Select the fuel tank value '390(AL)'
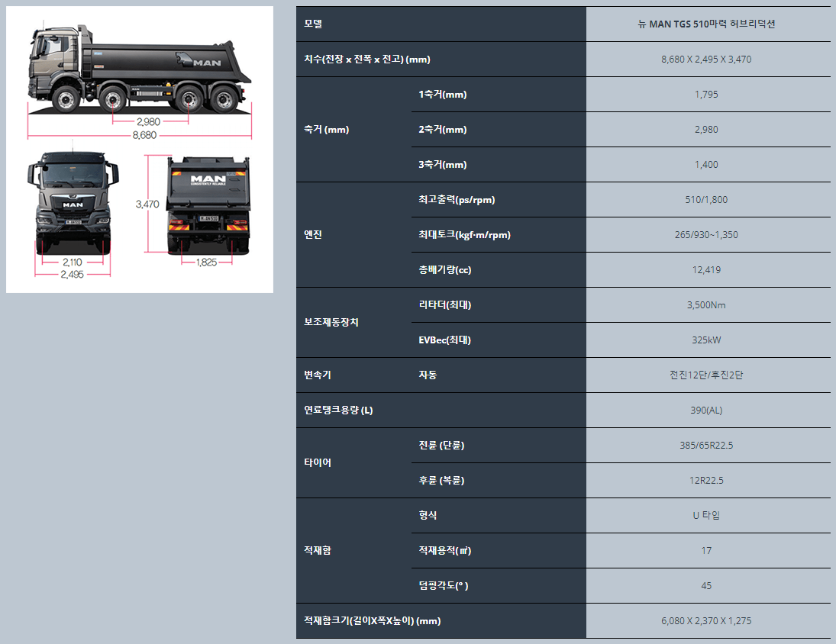Image resolution: width=836 pixels, height=644 pixels. [706, 411]
